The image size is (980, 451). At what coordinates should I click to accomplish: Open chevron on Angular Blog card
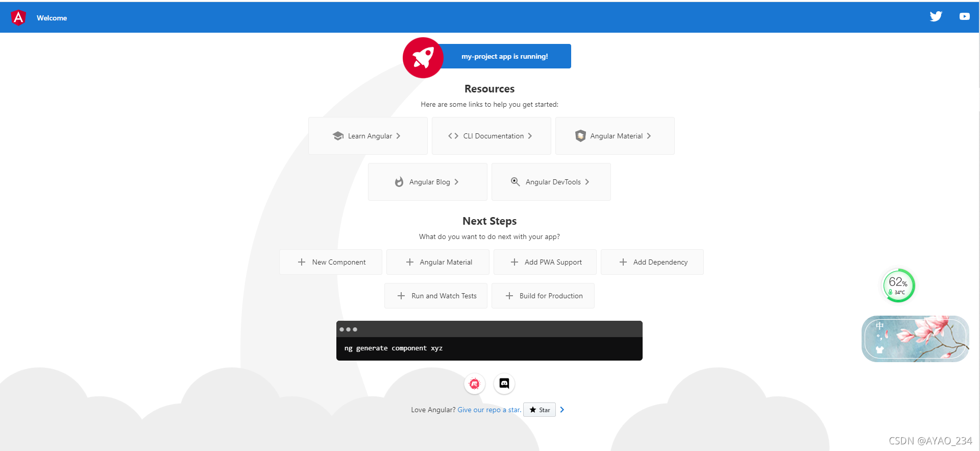click(457, 182)
